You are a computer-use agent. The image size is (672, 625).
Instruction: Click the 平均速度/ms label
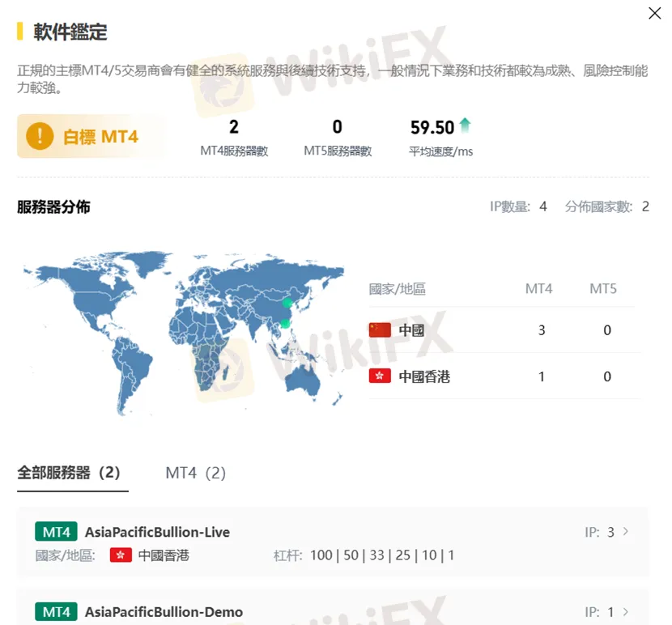pyautogui.click(x=440, y=151)
